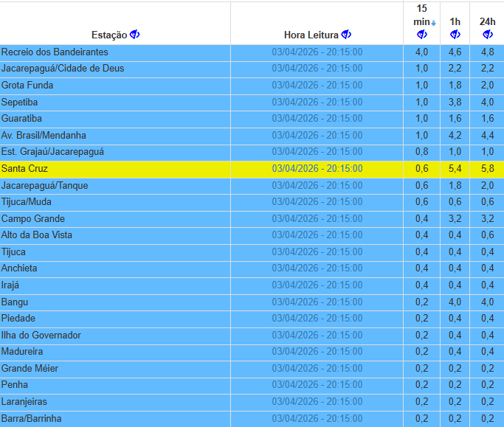Image resolution: width=504 pixels, height=427 pixels.
Task: Click Grota Funda reading time cell
Action: pyautogui.click(x=317, y=85)
